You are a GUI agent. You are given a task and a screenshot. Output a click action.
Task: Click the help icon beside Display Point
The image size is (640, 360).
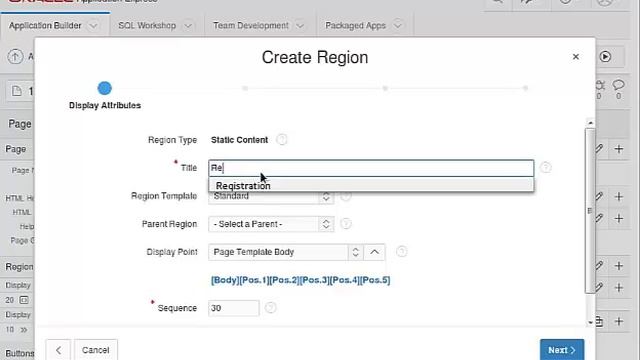coord(402,251)
